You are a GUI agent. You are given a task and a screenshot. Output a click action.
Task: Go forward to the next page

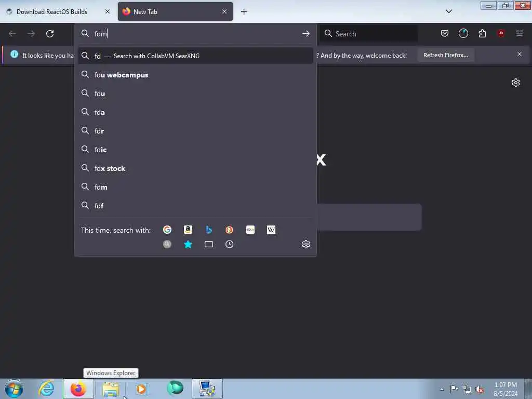tap(31, 34)
